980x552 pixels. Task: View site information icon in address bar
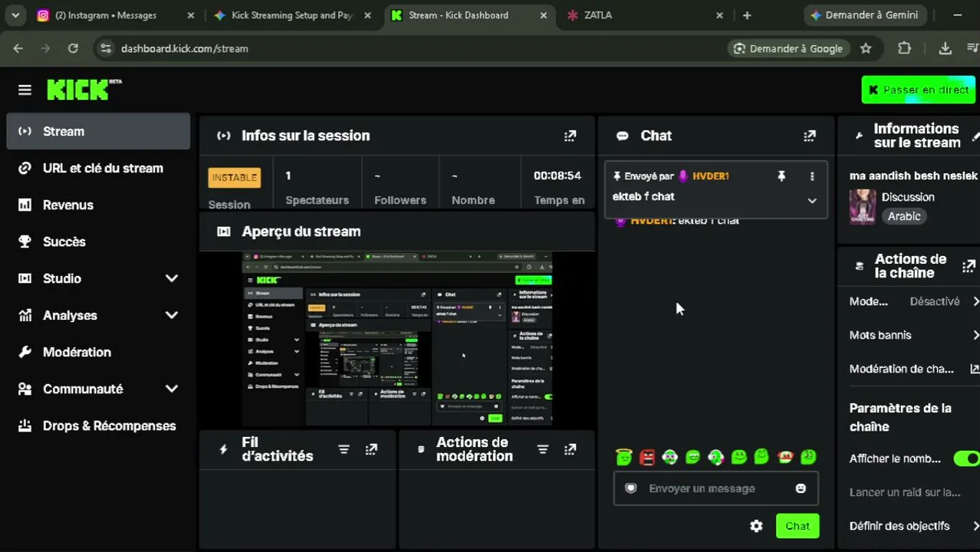point(106,48)
